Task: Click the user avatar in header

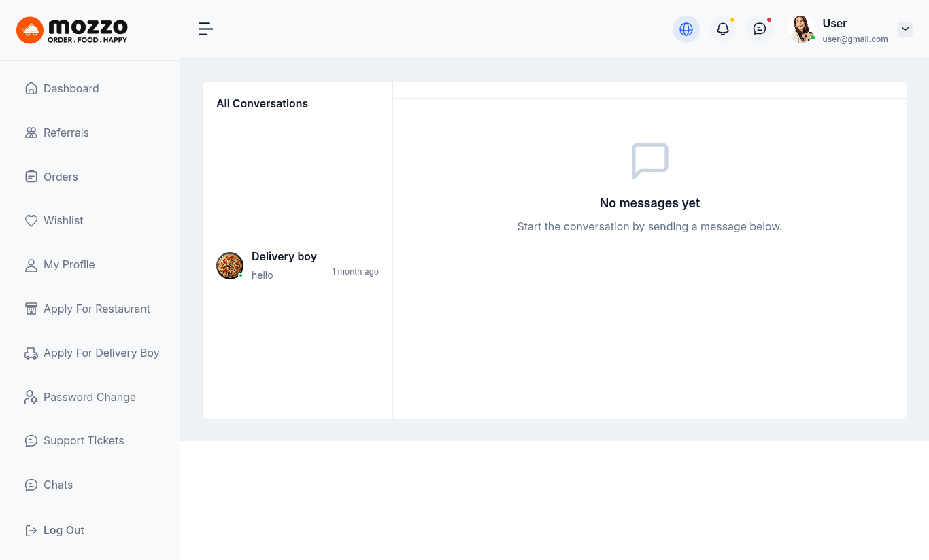Action: [x=801, y=29]
